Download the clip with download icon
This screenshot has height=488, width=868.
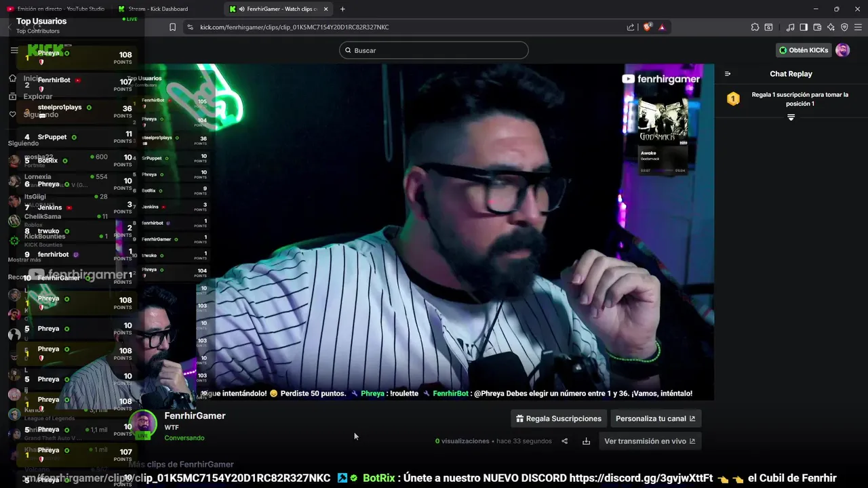click(x=586, y=441)
